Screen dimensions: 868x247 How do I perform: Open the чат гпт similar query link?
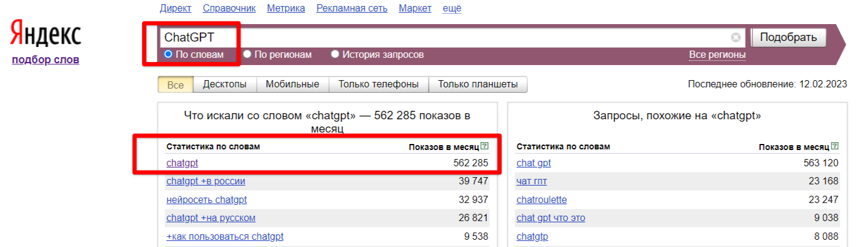click(x=532, y=181)
